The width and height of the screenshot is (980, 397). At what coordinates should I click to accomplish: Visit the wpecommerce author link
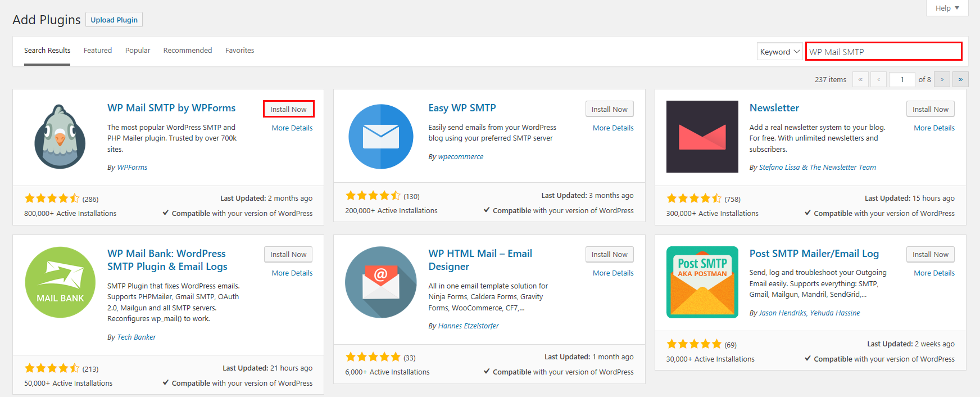click(x=461, y=157)
